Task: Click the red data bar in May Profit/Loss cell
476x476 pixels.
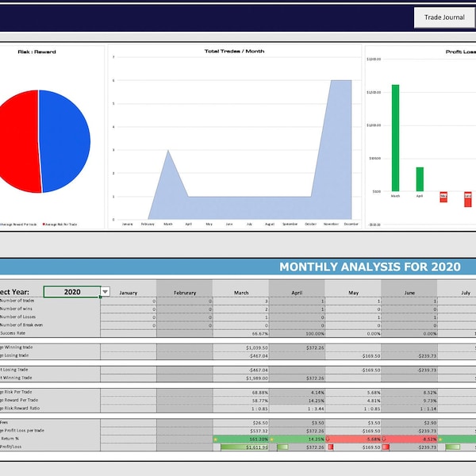Action: (x=331, y=447)
